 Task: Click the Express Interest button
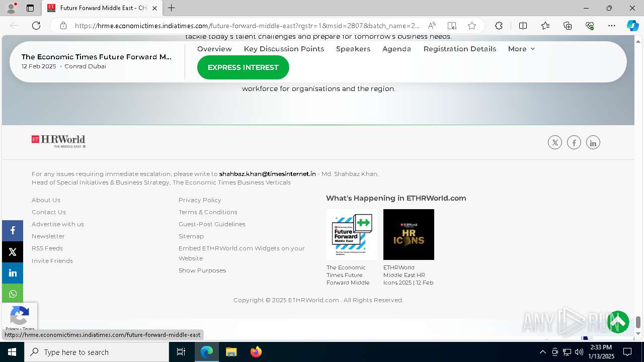[x=243, y=67]
